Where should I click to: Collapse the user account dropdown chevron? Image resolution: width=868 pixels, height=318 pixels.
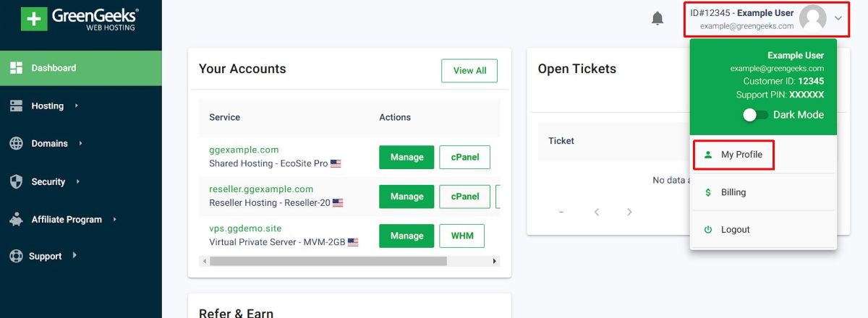(x=838, y=19)
